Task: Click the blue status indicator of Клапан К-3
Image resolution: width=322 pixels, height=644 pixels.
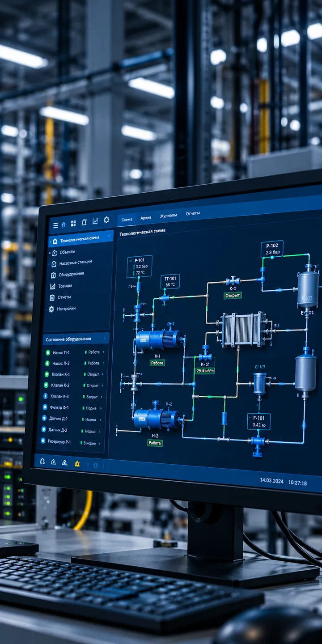Action: tap(46, 396)
